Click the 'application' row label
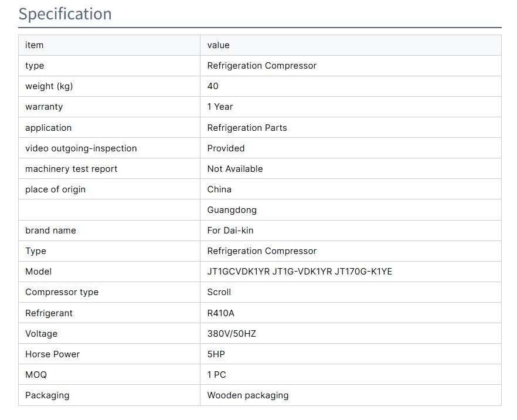The width and height of the screenshot is (517, 420). click(49, 128)
